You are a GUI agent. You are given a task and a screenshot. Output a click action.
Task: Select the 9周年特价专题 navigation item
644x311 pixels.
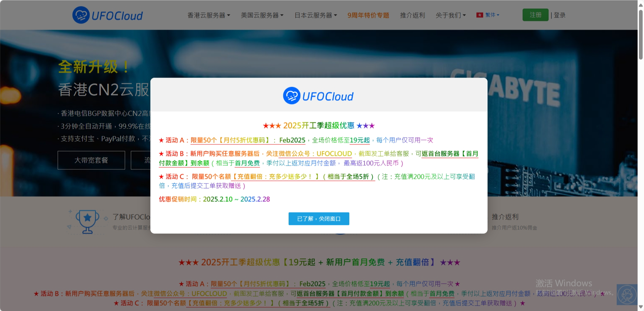click(x=368, y=15)
